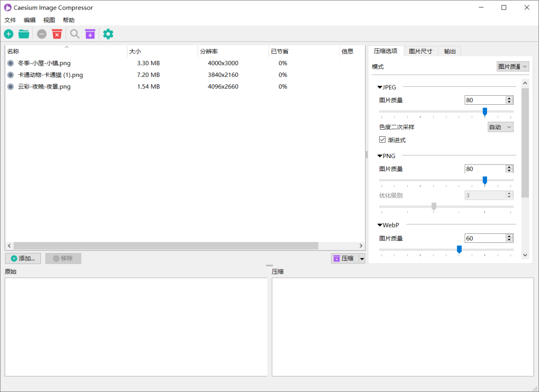Screen dimensions: 539x392
Task: Click the magnifier preview toolbar icon
Action: point(74,34)
